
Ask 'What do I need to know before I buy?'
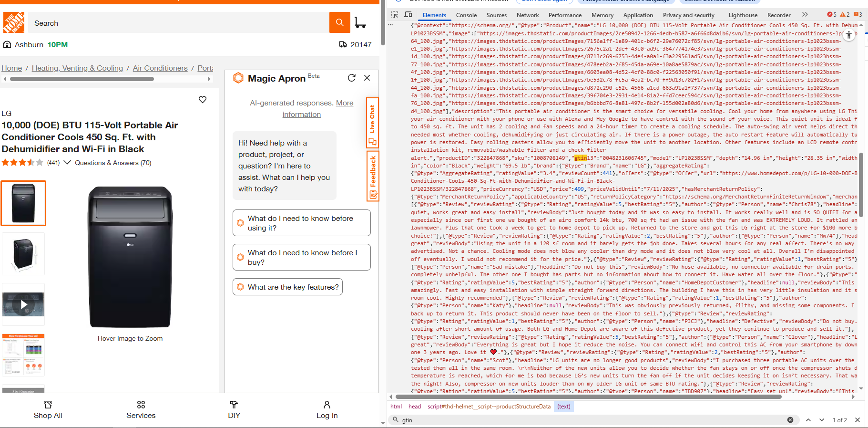coord(302,257)
